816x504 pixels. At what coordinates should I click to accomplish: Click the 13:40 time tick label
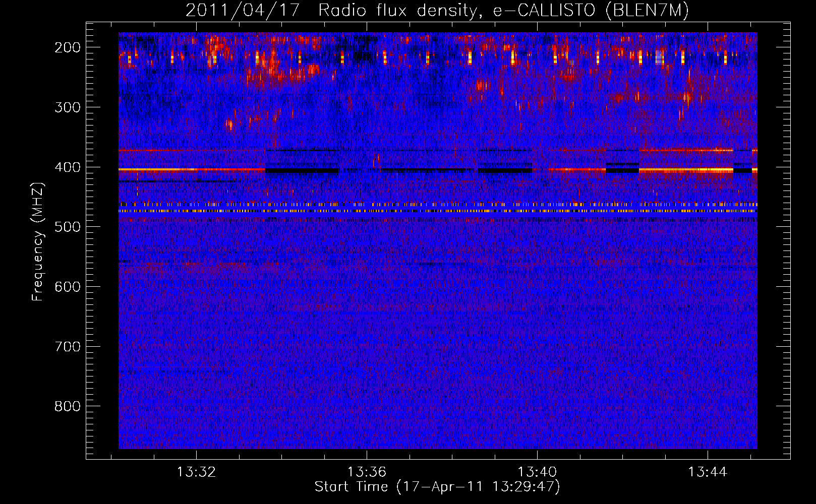(537, 472)
